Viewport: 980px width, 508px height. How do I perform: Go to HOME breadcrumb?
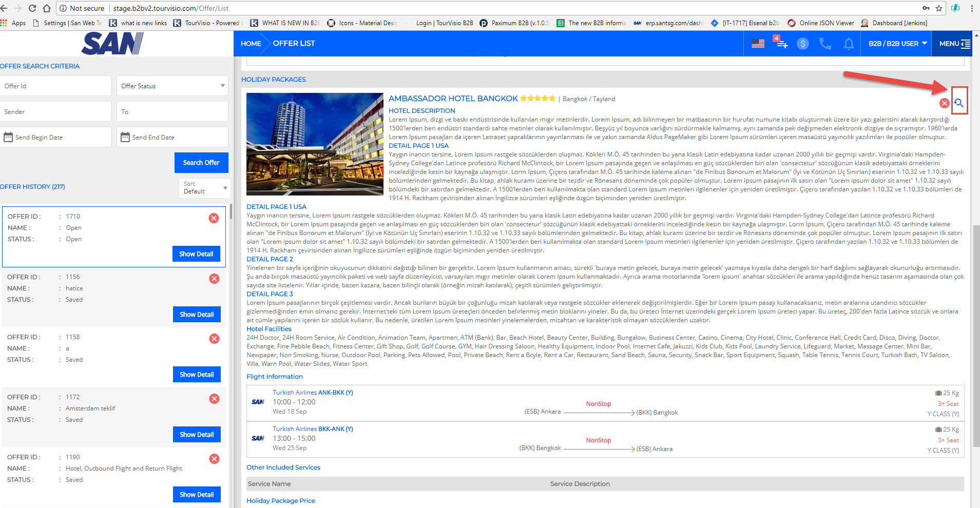[x=251, y=44]
